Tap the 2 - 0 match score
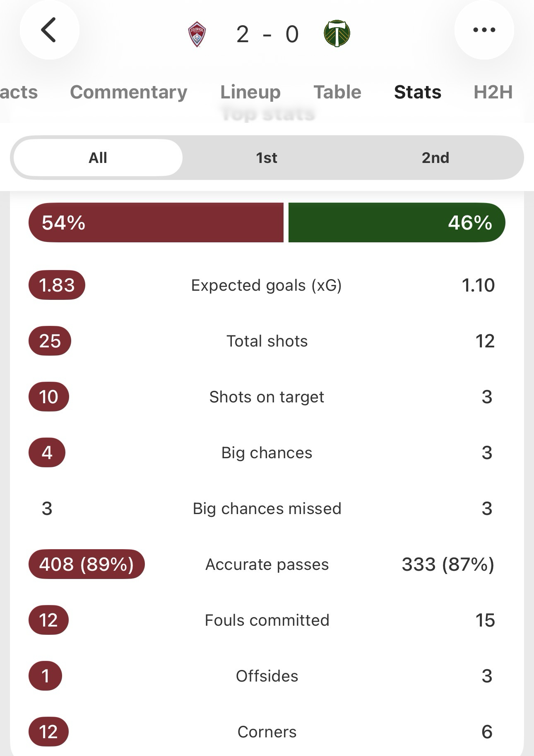The image size is (534, 756). [267, 34]
